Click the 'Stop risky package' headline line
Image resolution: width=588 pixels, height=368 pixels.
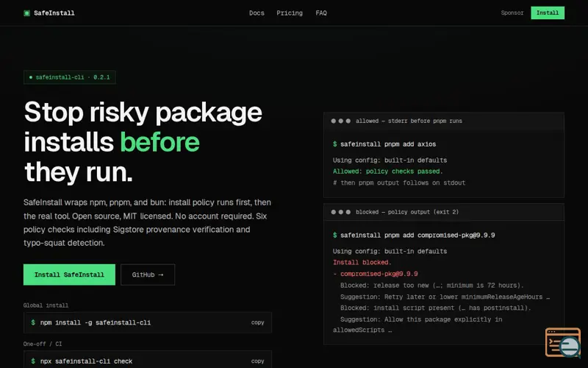(x=143, y=112)
